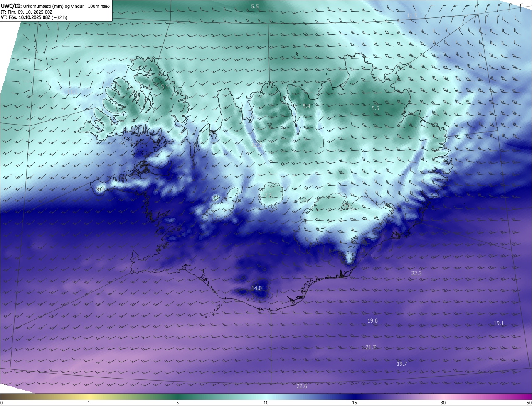Click the 21.7 value label on the map
The height and width of the screenshot is (406, 532).
tap(371, 347)
